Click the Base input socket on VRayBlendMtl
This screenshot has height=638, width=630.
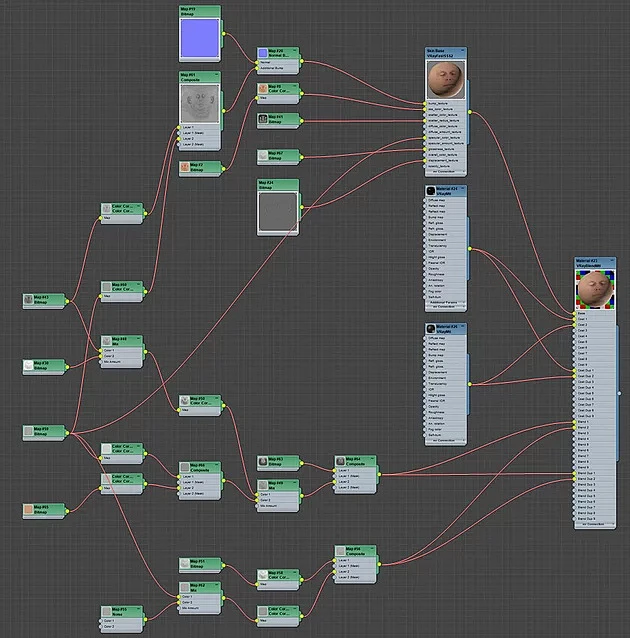coord(575,313)
